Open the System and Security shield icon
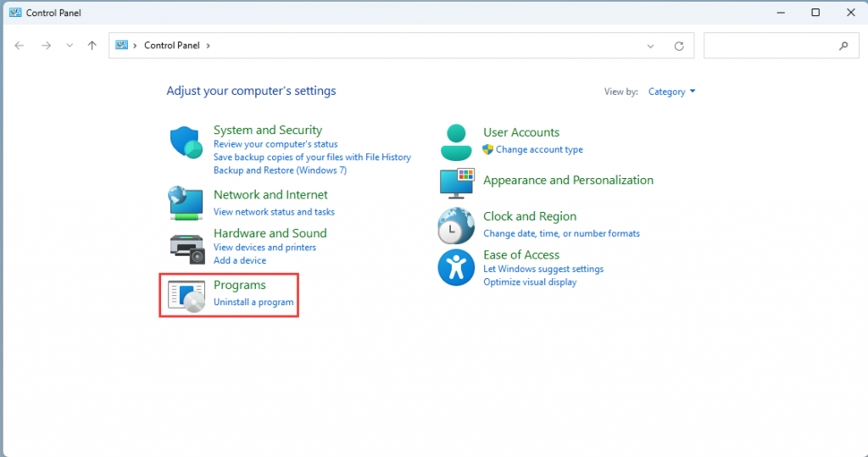Viewport: 868px width, 457px height. click(186, 142)
